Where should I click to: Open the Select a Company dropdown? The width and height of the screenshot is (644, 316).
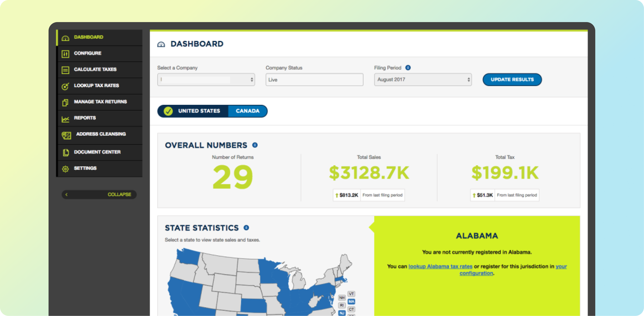pos(206,80)
